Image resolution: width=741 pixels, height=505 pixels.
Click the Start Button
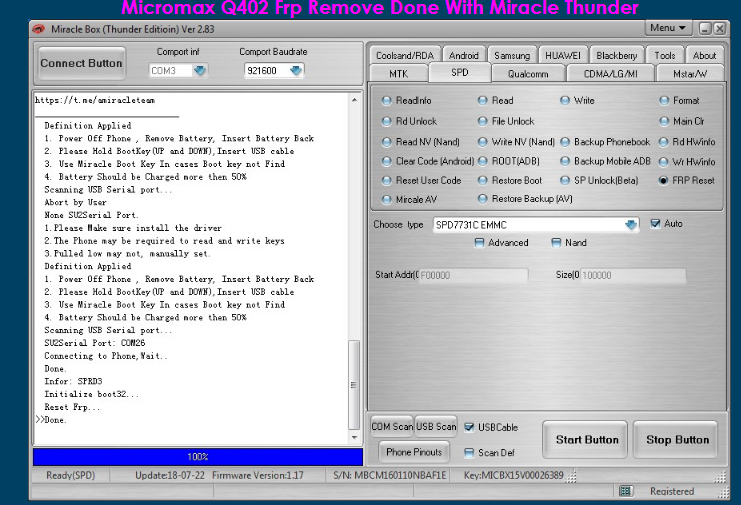587,440
